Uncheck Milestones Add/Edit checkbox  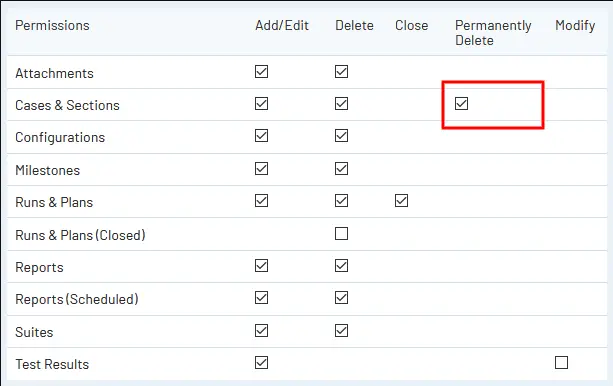pos(261,169)
